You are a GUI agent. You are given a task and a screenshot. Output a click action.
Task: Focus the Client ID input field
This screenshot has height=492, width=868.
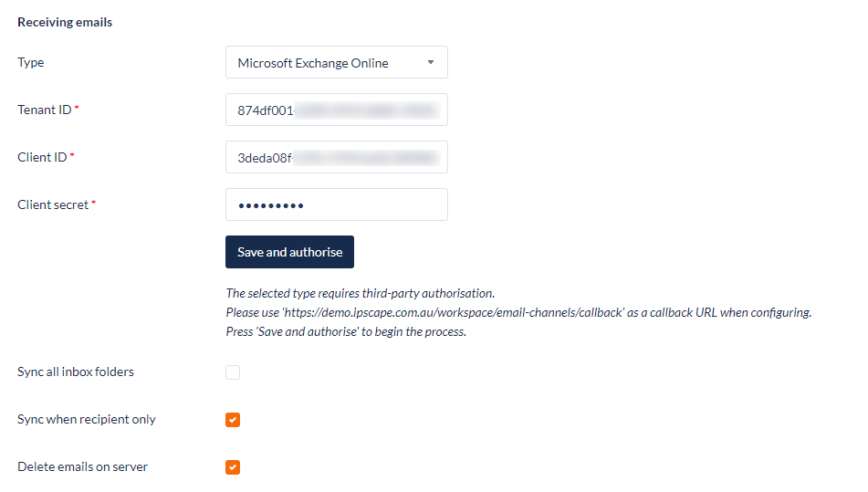tap(337, 158)
